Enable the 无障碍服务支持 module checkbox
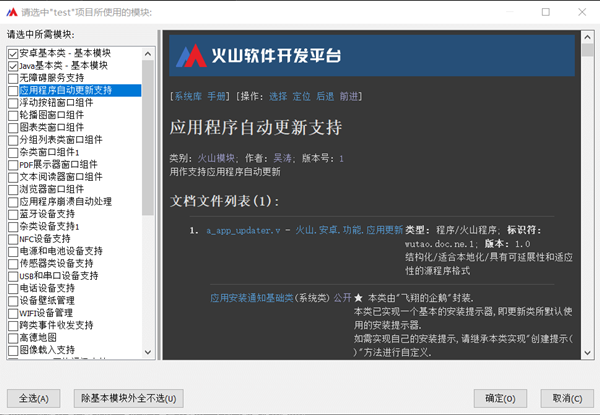The height and width of the screenshot is (415, 600). tap(12, 77)
